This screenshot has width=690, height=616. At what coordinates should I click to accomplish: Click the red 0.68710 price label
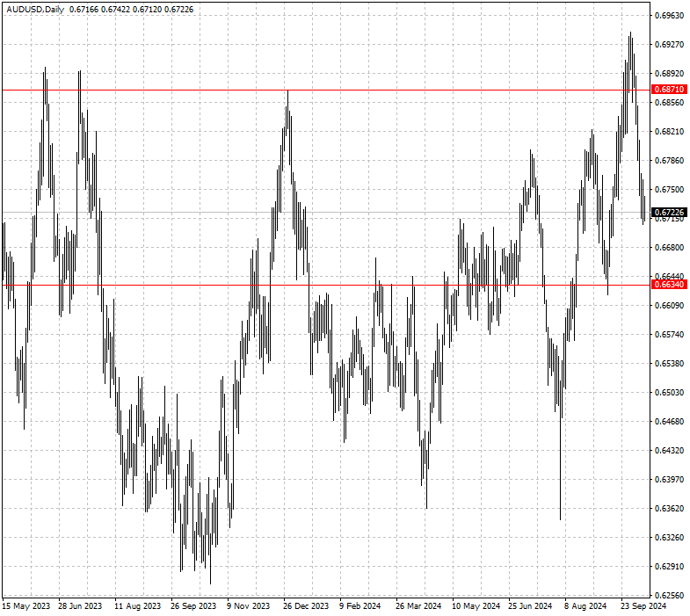pos(669,90)
